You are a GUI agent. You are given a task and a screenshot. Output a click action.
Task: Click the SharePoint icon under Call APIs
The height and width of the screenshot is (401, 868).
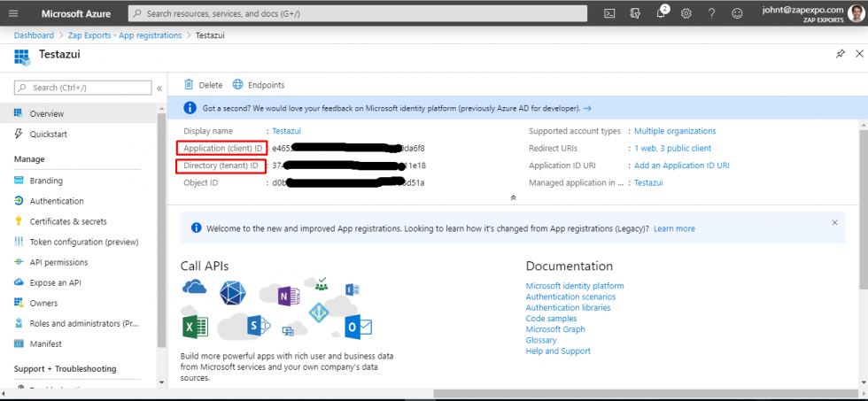pos(258,326)
